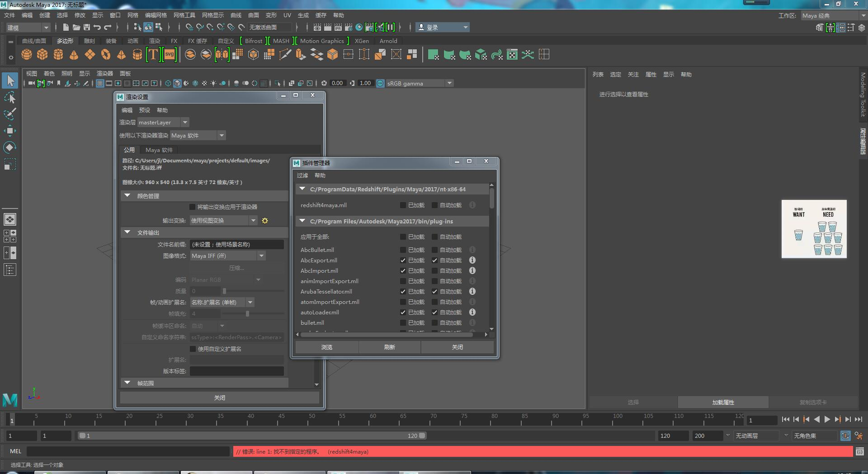Enable apply output transform to renderer

pyautogui.click(x=193, y=207)
